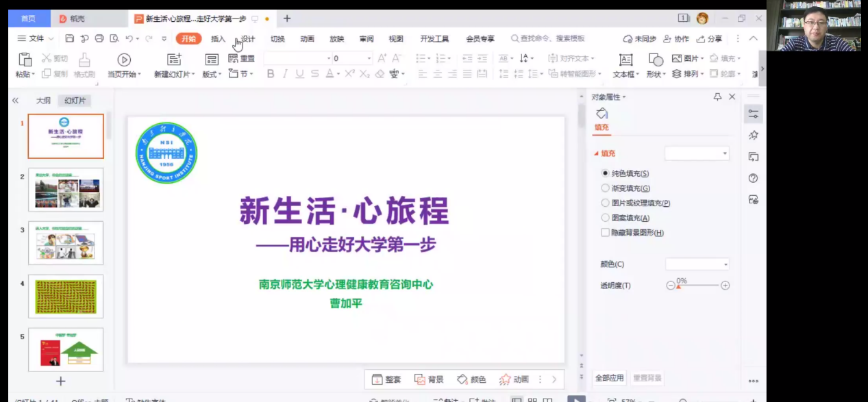Open the 颜色 color dropdown

697,264
